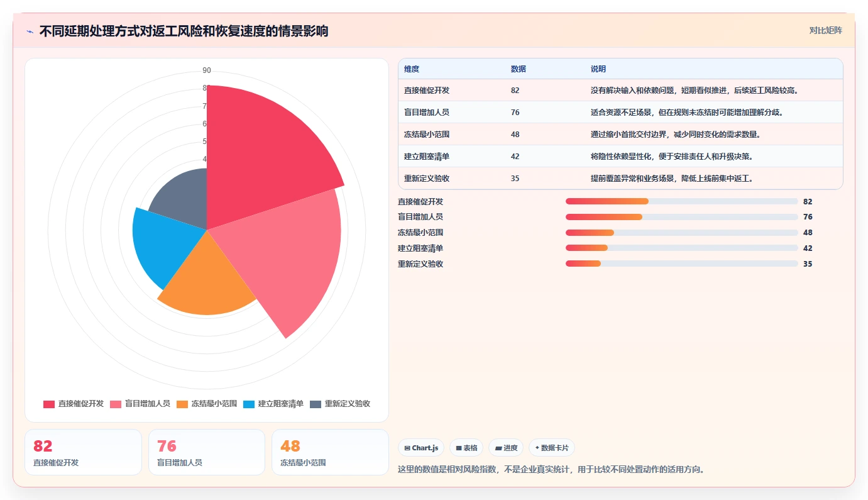The image size is (868, 500).
Task: Click the 冻结最小范围 progress bar
Action: [x=682, y=233]
